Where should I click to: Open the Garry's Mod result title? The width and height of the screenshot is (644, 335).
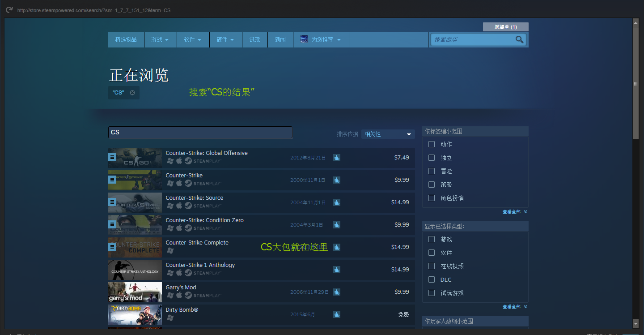click(x=181, y=287)
